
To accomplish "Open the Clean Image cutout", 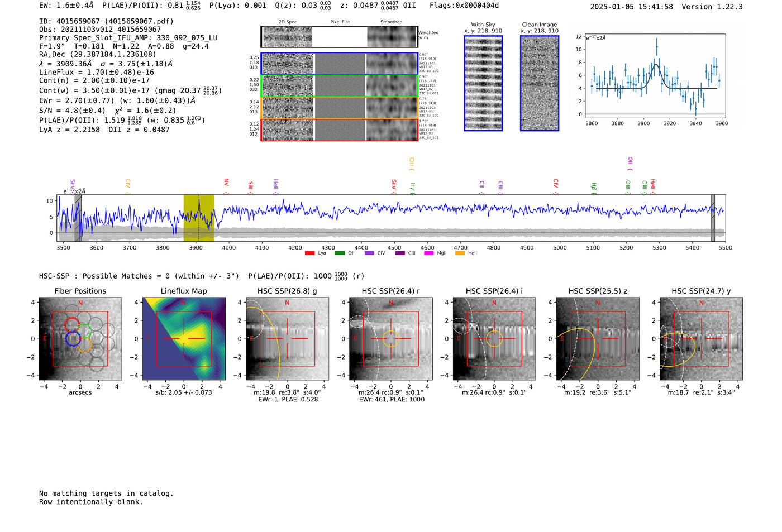I will [540, 83].
